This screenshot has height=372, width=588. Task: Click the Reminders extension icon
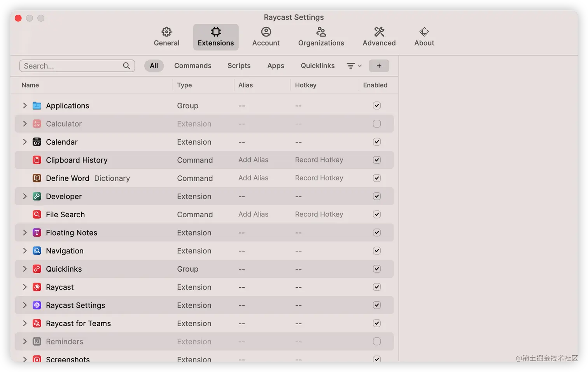(x=37, y=341)
